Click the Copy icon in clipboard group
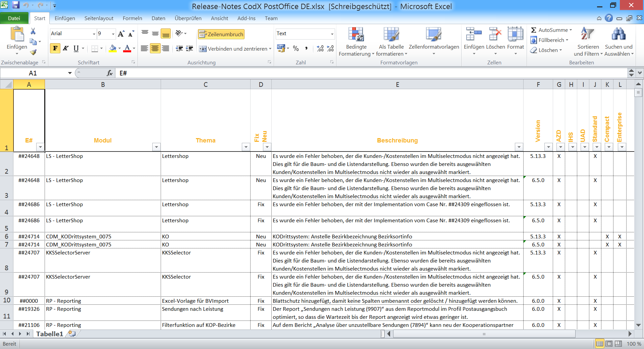 tap(33, 42)
